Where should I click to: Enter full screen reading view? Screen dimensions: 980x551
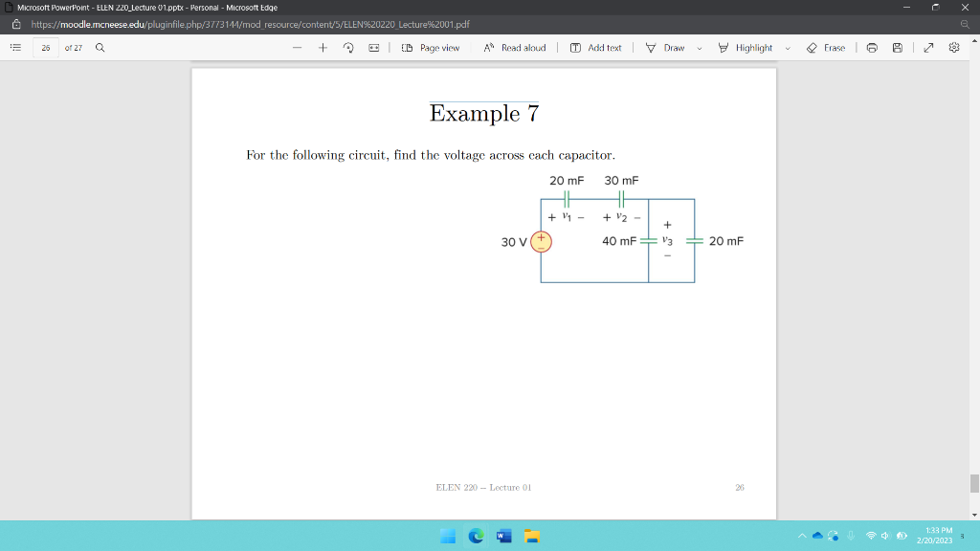(926, 47)
